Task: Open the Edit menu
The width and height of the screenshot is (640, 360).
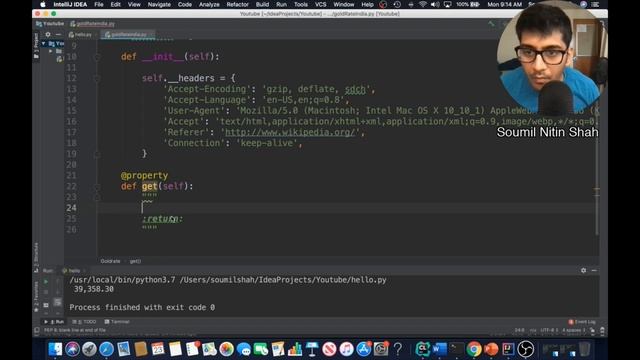Action: [116, 4]
